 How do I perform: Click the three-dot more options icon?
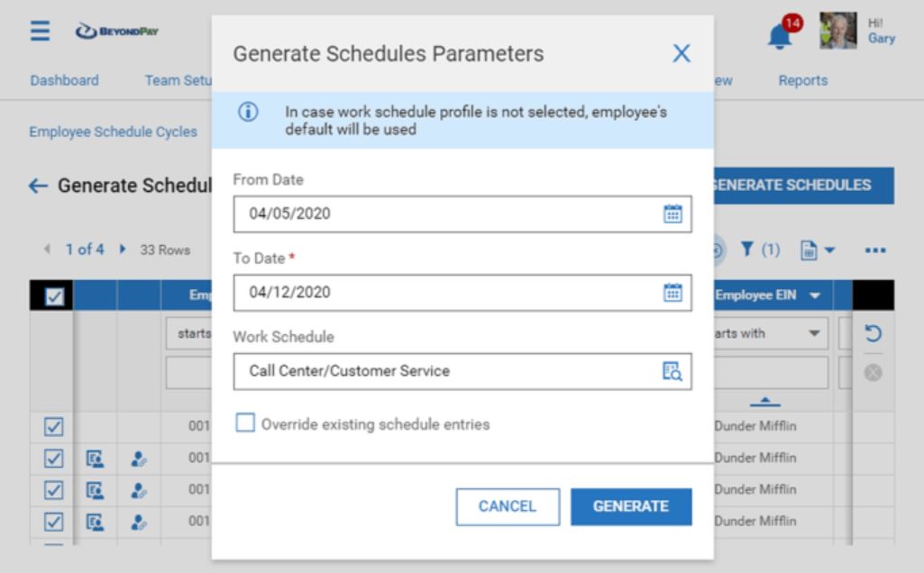875,250
